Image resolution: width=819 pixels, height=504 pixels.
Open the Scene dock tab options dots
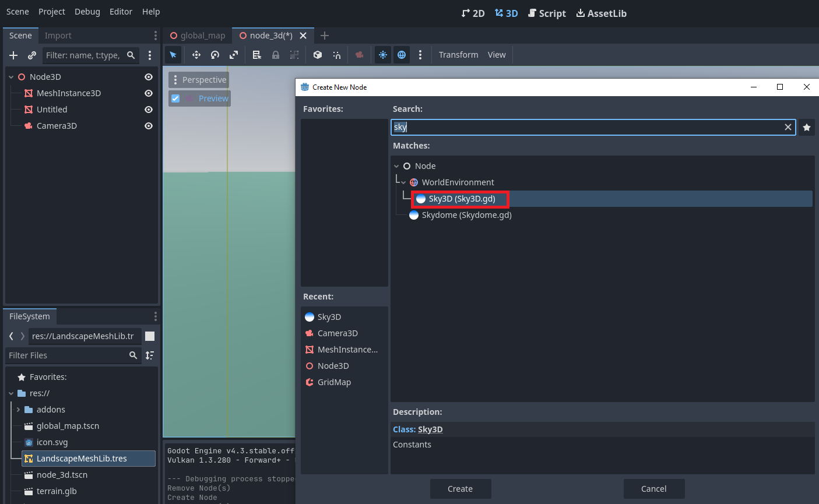(155, 36)
